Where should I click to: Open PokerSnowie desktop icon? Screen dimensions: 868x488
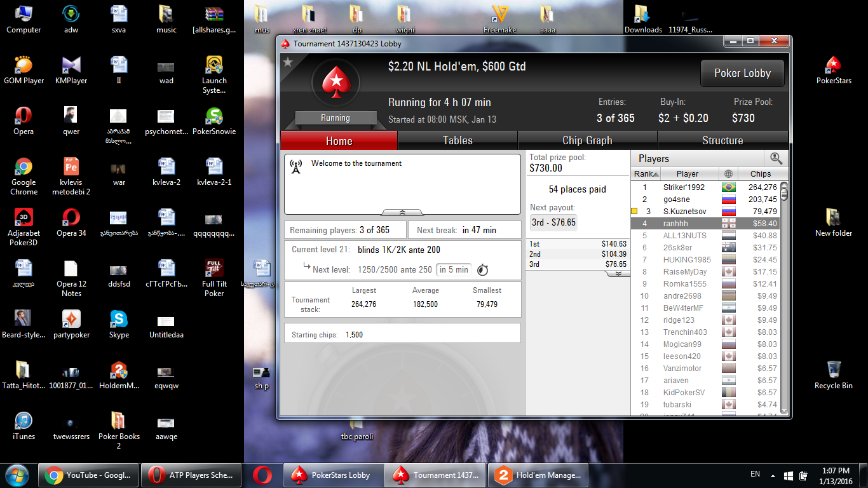click(214, 121)
